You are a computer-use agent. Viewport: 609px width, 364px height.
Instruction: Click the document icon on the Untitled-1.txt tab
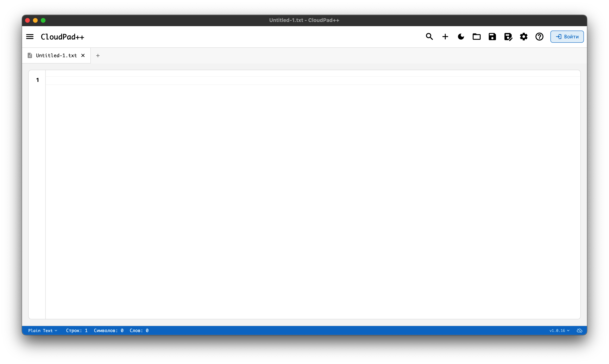coord(30,55)
